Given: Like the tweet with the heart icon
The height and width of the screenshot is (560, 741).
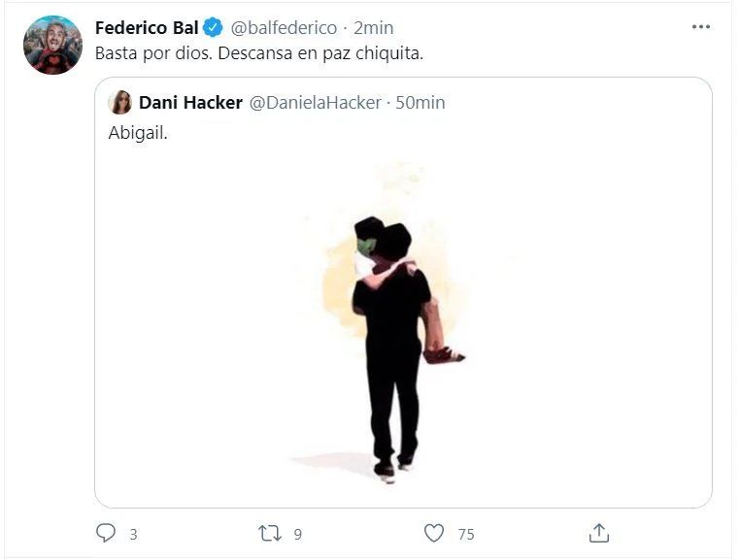Looking at the screenshot, I should coord(434,533).
